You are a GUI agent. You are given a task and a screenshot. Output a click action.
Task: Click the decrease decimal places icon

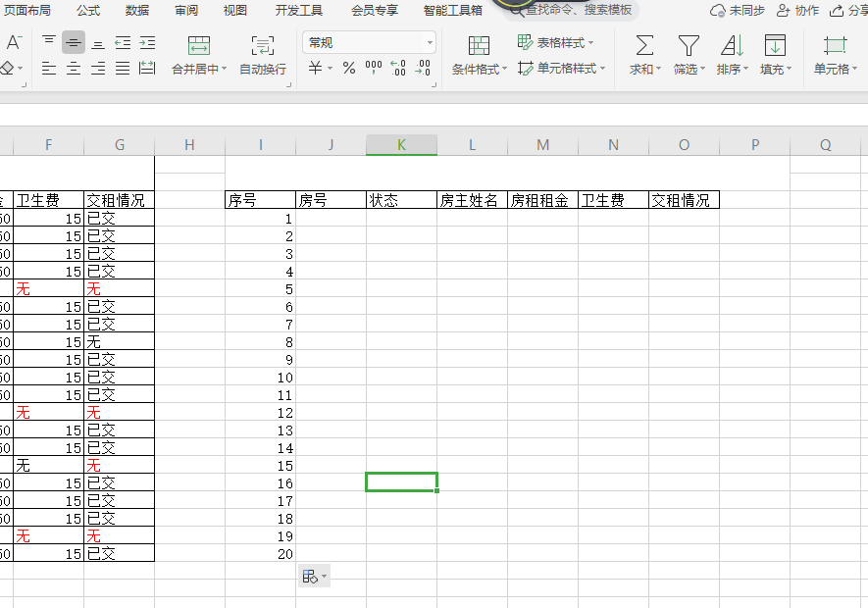click(423, 68)
